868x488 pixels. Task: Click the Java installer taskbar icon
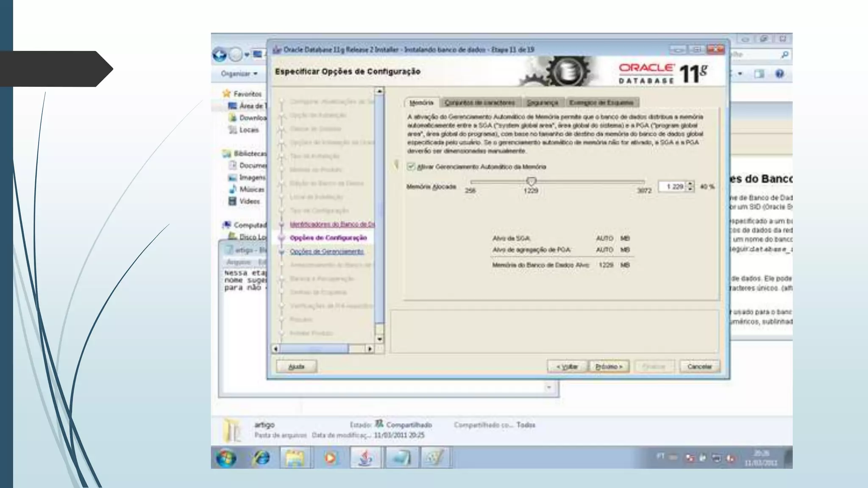[x=366, y=458]
